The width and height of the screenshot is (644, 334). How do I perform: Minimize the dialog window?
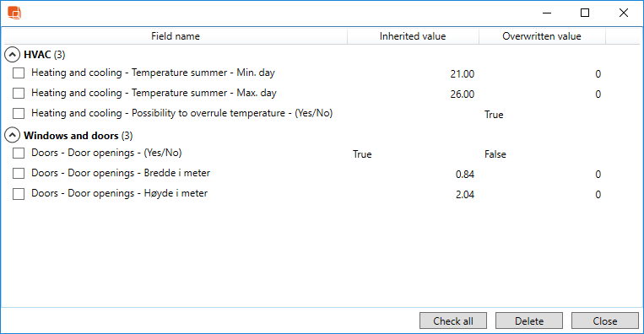point(547,13)
